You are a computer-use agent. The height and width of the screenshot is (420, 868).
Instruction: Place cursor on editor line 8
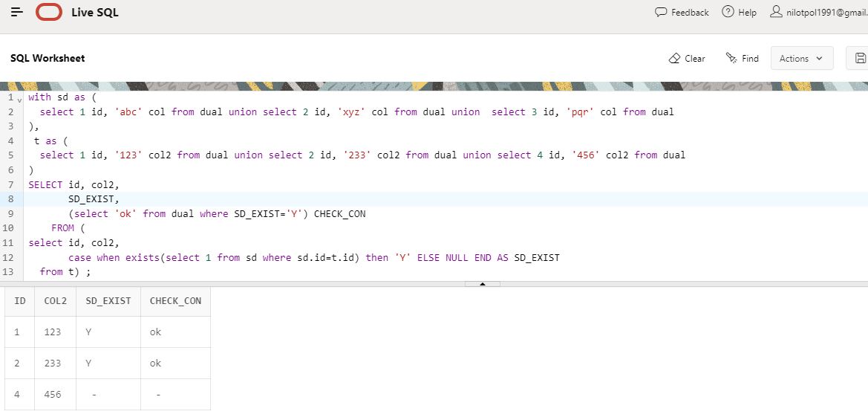coord(297,198)
